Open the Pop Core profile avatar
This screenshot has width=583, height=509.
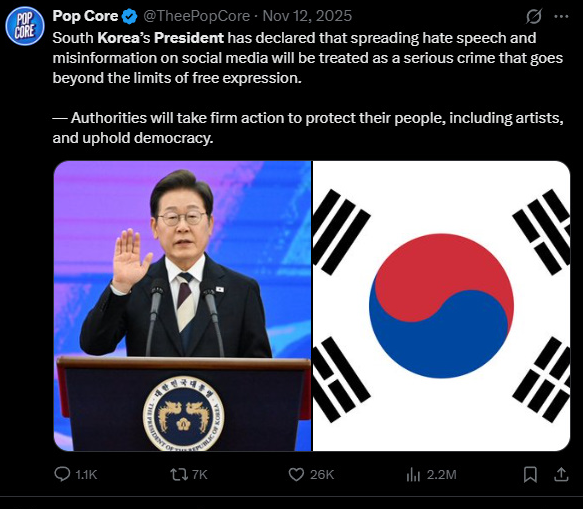pyautogui.click(x=25, y=26)
